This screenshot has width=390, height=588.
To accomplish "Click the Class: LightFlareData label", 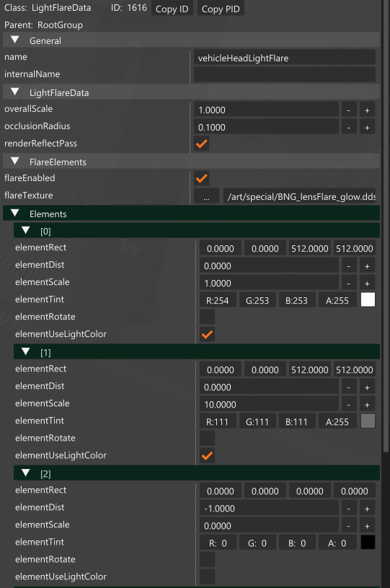I will tap(48, 8).
